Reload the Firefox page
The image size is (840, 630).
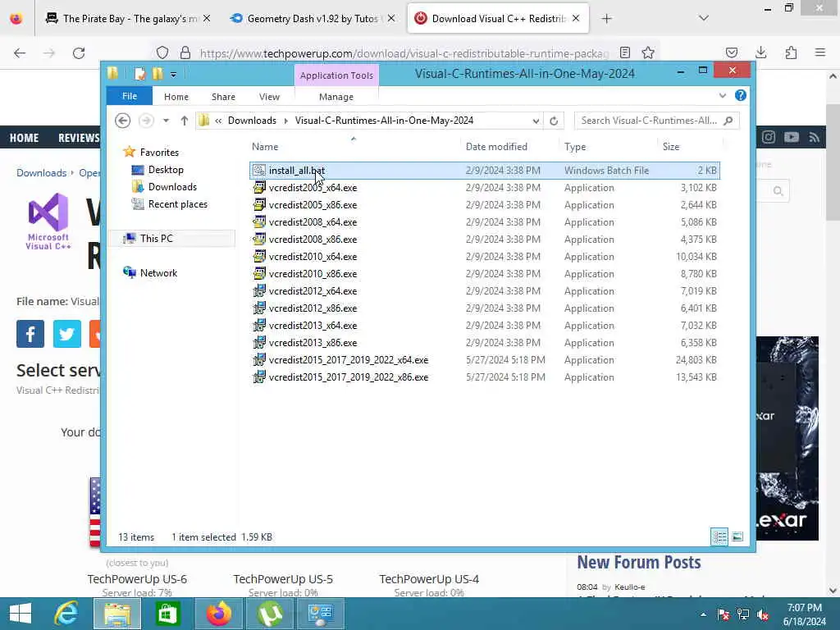tap(79, 53)
